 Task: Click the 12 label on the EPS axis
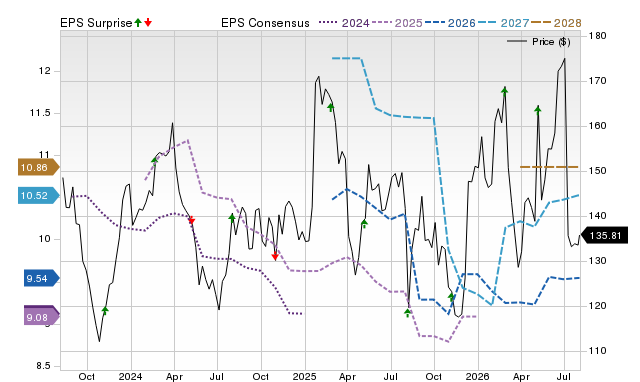tap(45, 71)
